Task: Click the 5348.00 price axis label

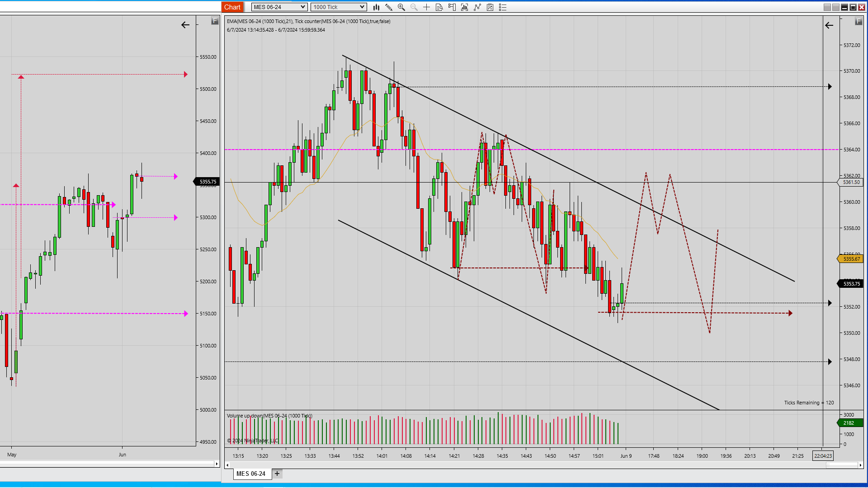Action: (x=852, y=359)
